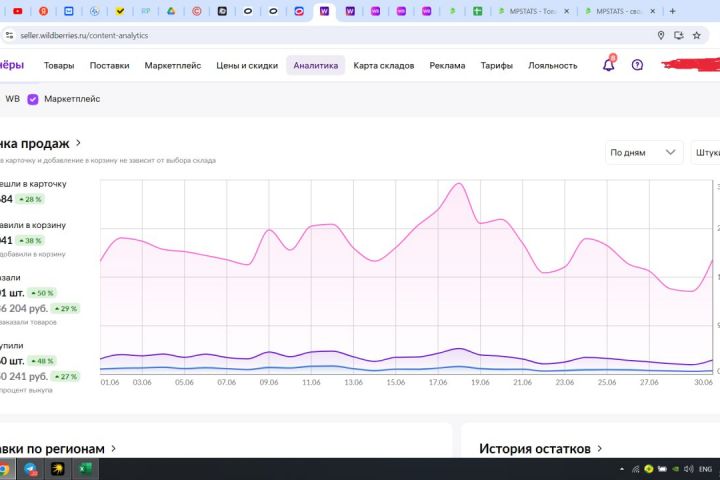Expand sales dynamics via heading chevron
This screenshot has height=480, width=720.
point(79,143)
